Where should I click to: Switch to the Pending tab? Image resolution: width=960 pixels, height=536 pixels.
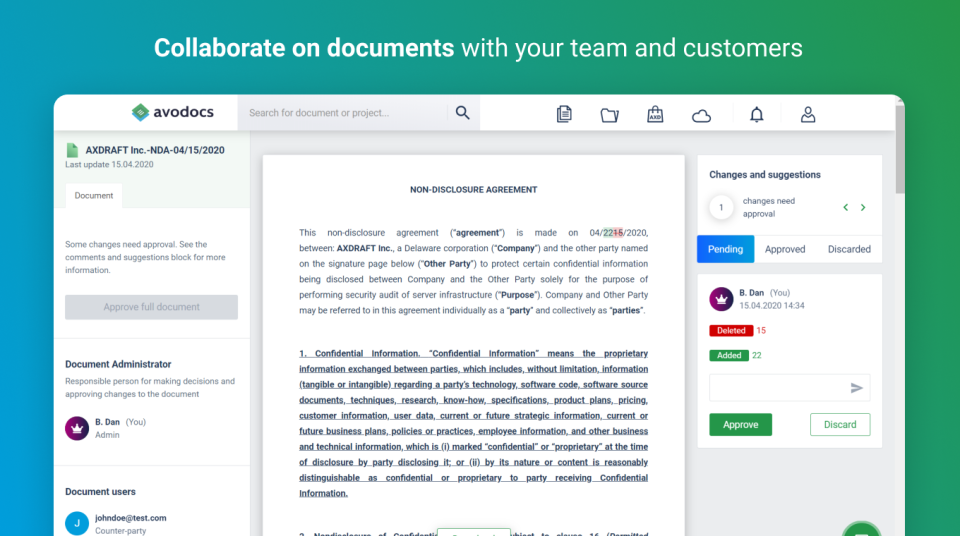[726, 249]
